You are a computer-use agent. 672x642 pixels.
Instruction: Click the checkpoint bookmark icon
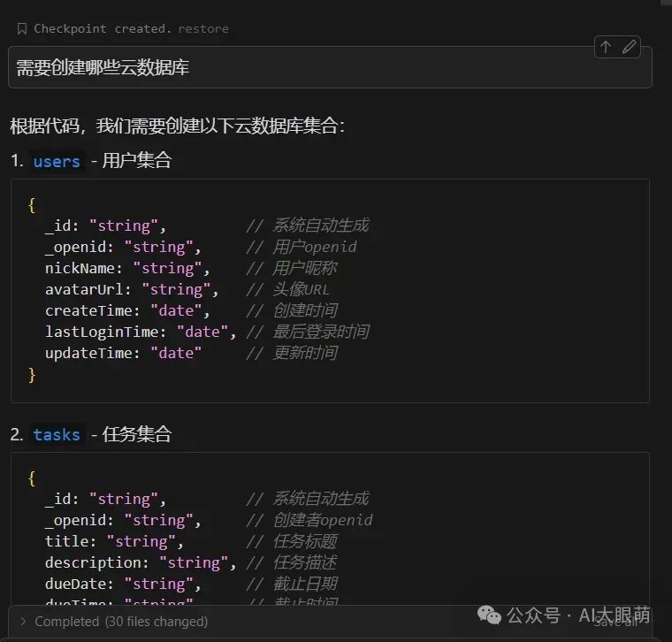(x=22, y=29)
